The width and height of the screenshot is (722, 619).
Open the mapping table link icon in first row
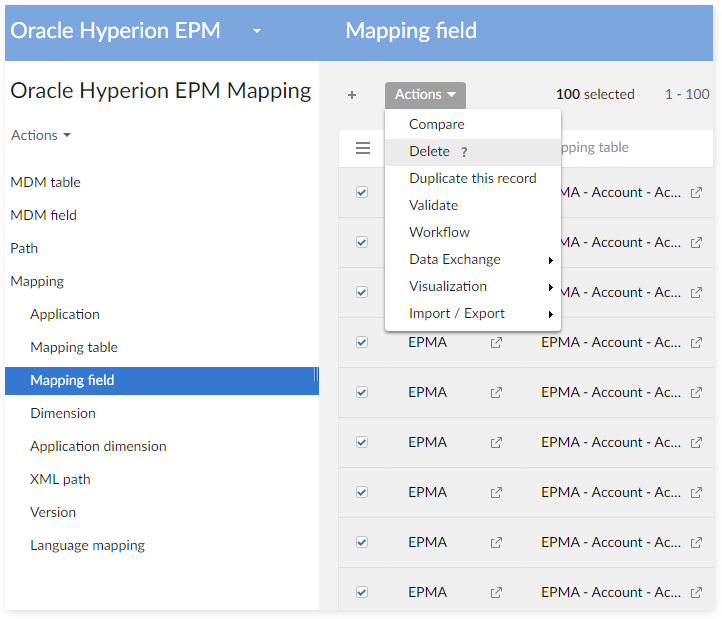[696, 192]
